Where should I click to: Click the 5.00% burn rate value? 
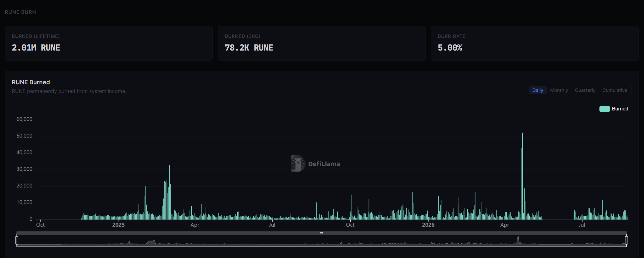450,48
